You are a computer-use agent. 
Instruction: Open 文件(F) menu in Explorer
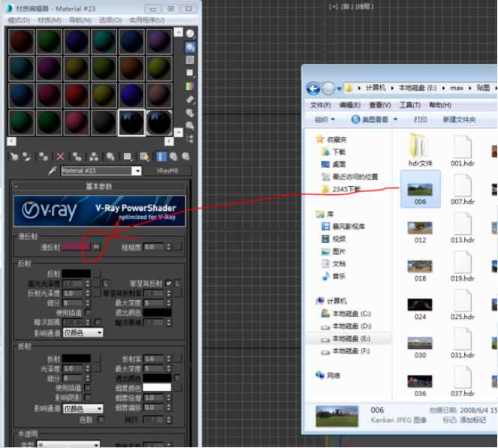click(320, 105)
